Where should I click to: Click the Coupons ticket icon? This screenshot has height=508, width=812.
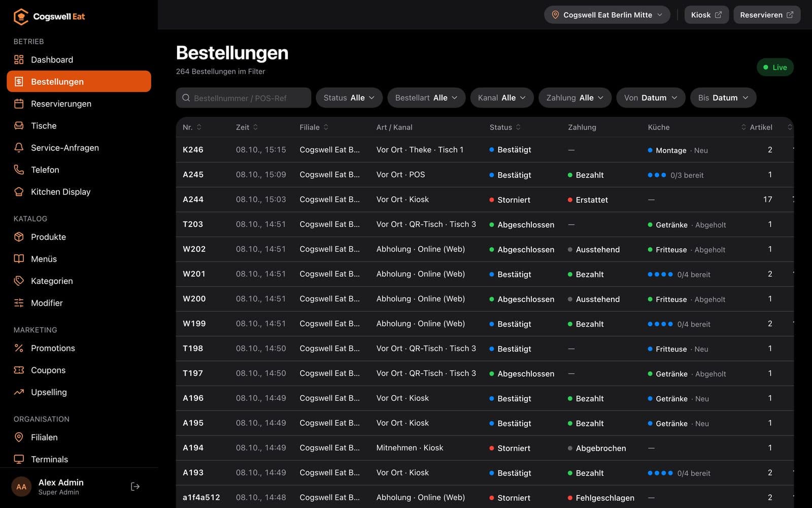tap(19, 370)
